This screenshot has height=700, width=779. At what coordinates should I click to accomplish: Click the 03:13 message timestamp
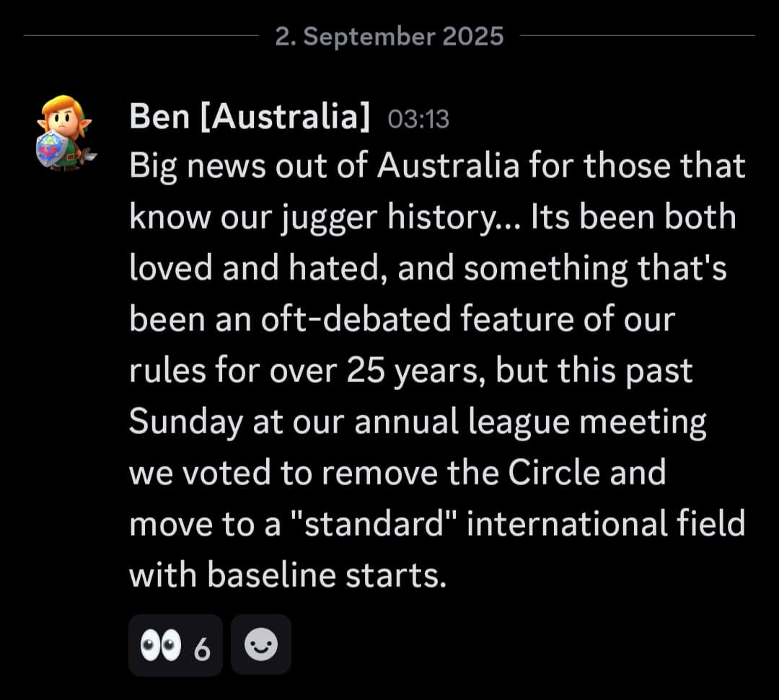(418, 119)
